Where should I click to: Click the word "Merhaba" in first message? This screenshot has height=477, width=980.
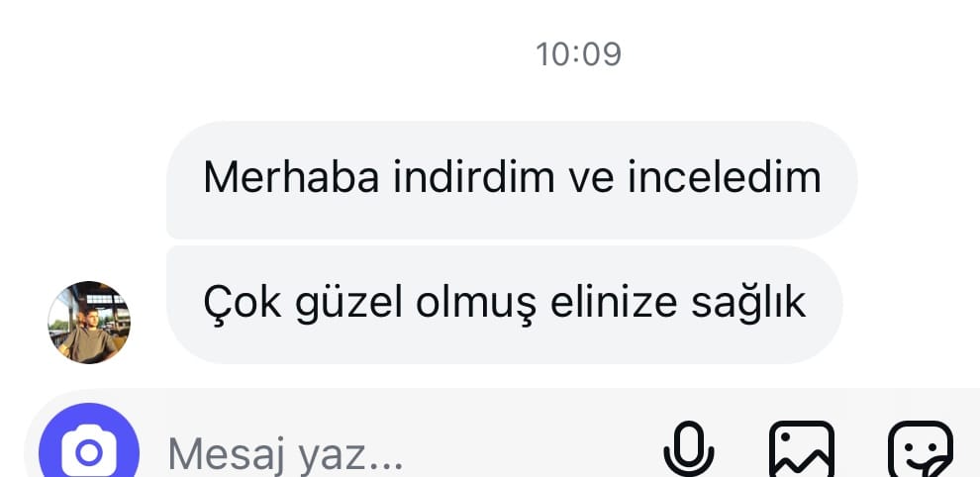tap(291, 177)
